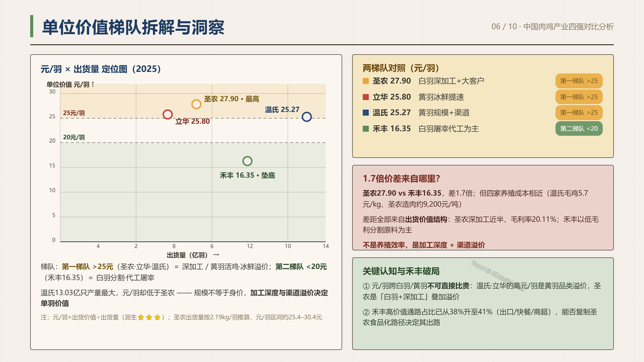Click the chart label 禾丰 16.35 · 垫底
The width and height of the screenshot is (644, 362).
tap(248, 175)
